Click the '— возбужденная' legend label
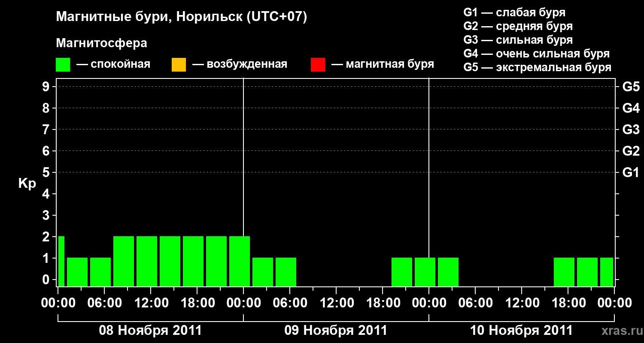The image size is (644, 343). [x=240, y=64]
